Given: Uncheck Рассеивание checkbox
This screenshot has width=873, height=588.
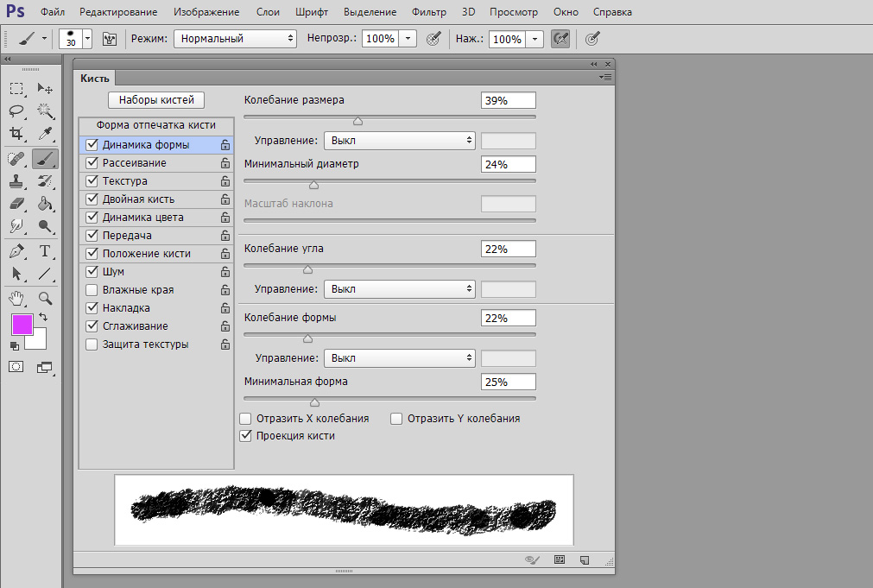Looking at the screenshot, I should click(92, 162).
